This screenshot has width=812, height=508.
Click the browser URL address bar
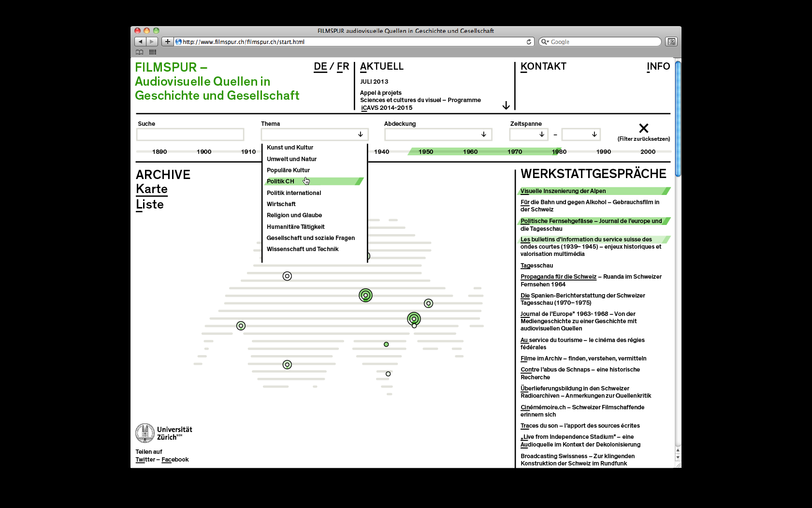click(353, 42)
